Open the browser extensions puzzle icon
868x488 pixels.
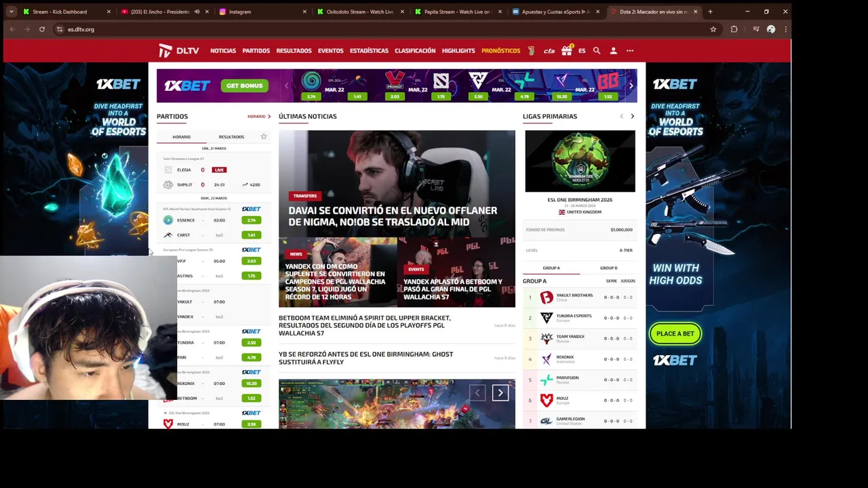click(734, 29)
